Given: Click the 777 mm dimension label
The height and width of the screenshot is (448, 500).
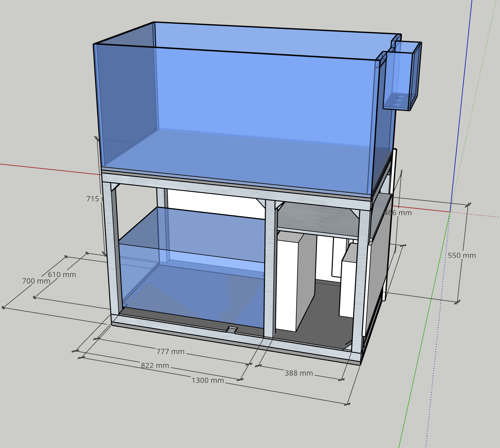Looking at the screenshot, I should tap(170, 352).
